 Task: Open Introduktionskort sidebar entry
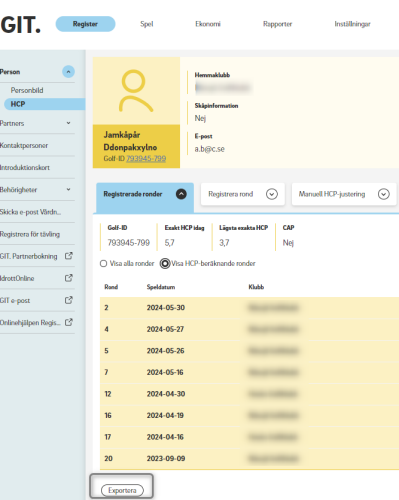[25, 168]
